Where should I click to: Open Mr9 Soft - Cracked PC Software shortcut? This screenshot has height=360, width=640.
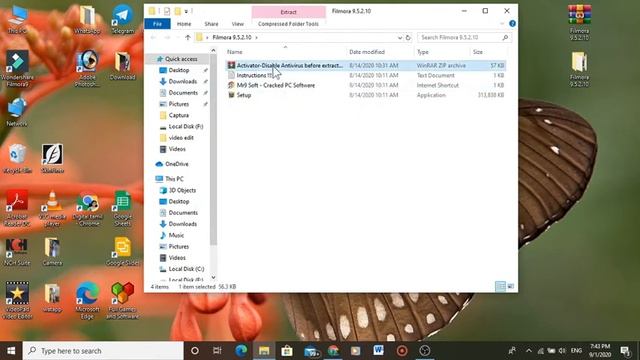[x=366, y=85]
